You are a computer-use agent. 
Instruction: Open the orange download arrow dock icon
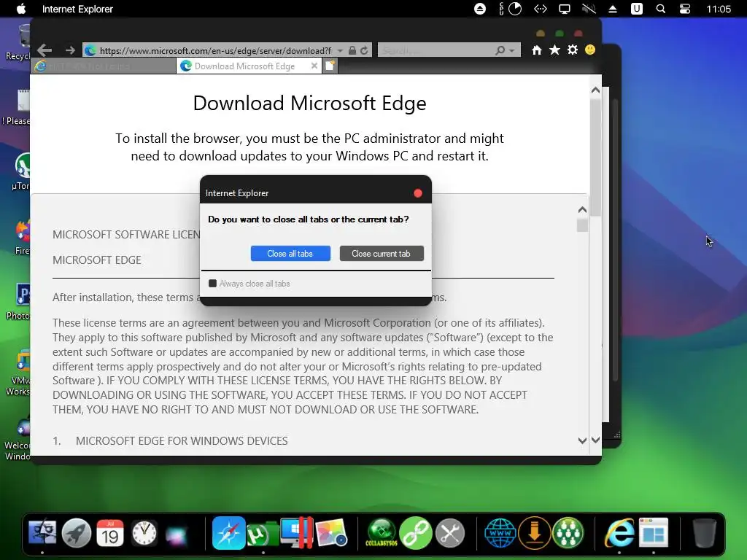(535, 532)
